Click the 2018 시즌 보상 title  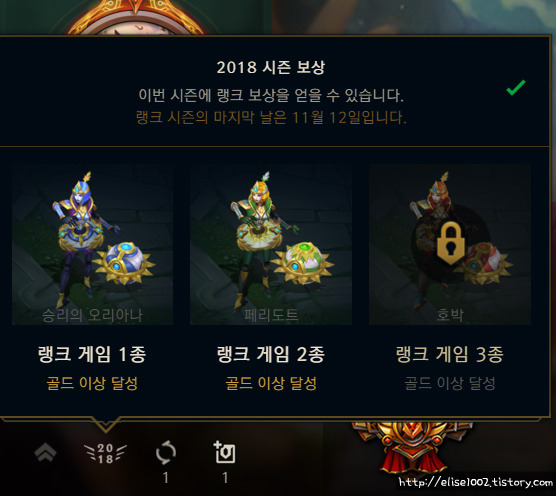click(x=271, y=67)
